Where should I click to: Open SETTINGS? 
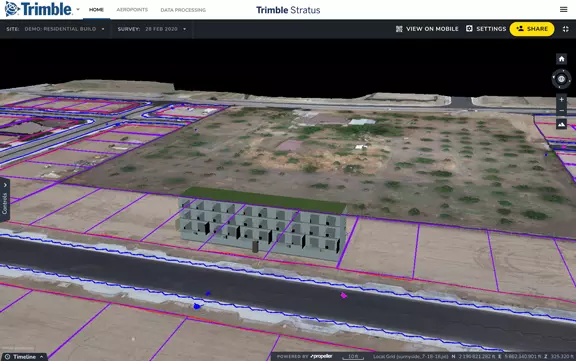[x=486, y=29]
